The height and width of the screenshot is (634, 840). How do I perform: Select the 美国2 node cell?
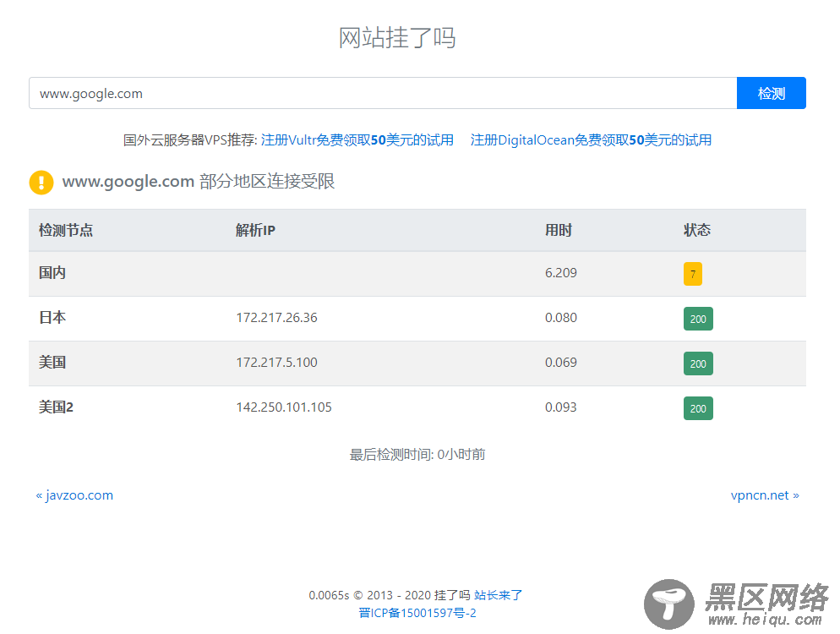(57, 407)
